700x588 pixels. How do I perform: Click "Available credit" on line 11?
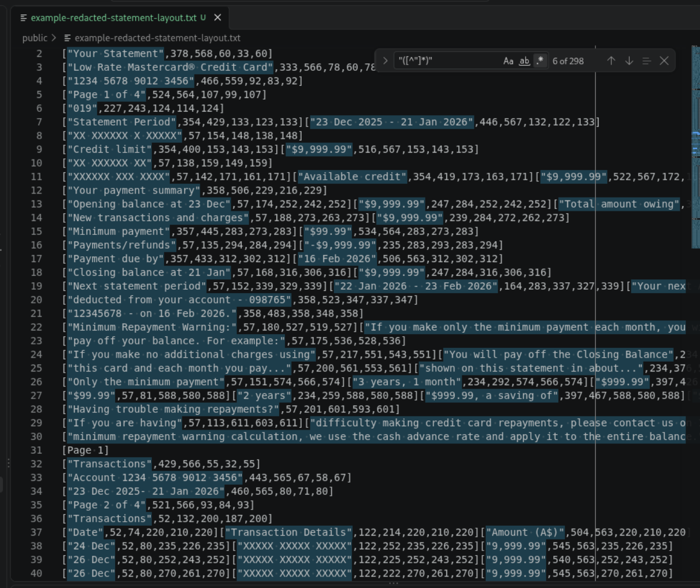tap(352, 177)
